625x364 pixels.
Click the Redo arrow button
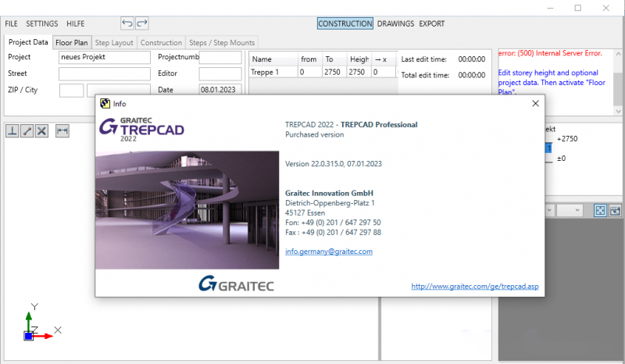[x=142, y=23]
